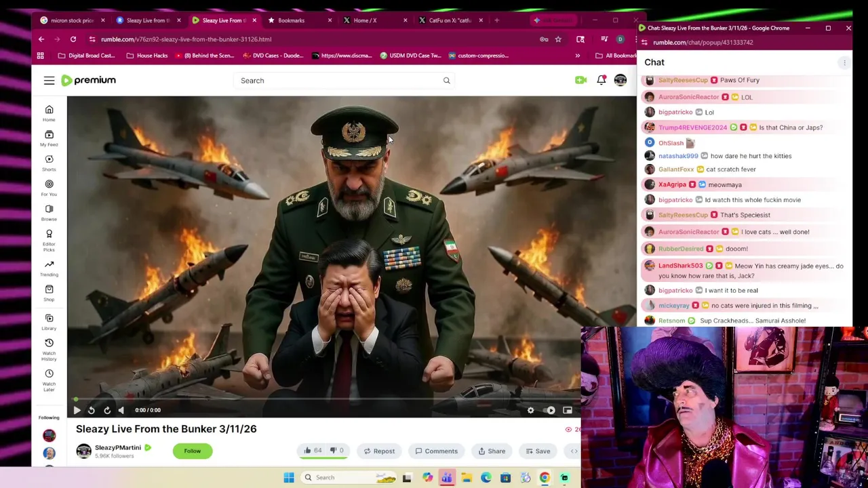Click the Repost button

click(379, 451)
